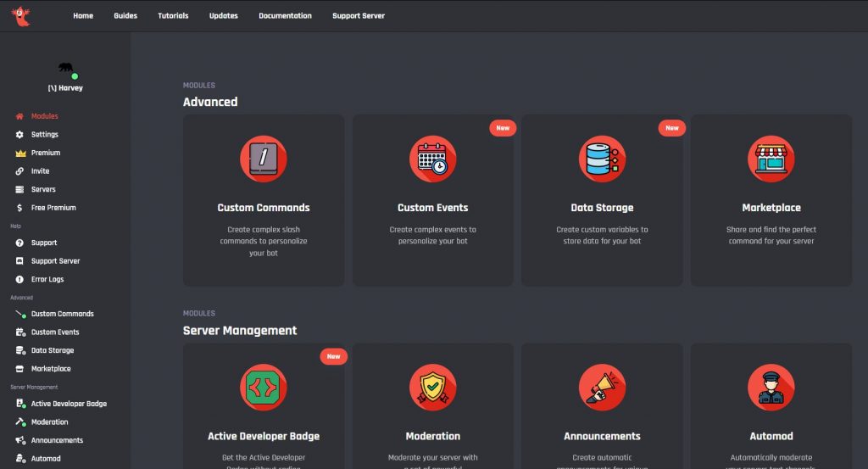Click sidebar Active Developer Badge icon
The height and width of the screenshot is (469, 868).
20,404
